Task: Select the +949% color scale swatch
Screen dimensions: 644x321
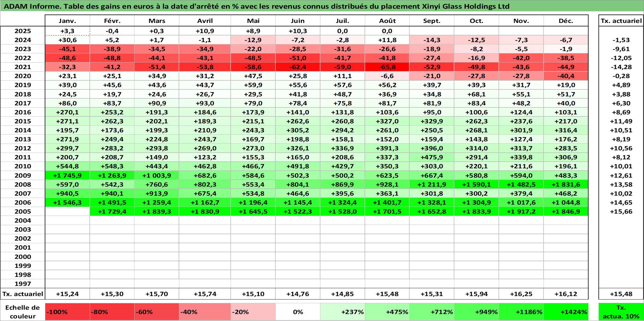Action: [476, 312]
